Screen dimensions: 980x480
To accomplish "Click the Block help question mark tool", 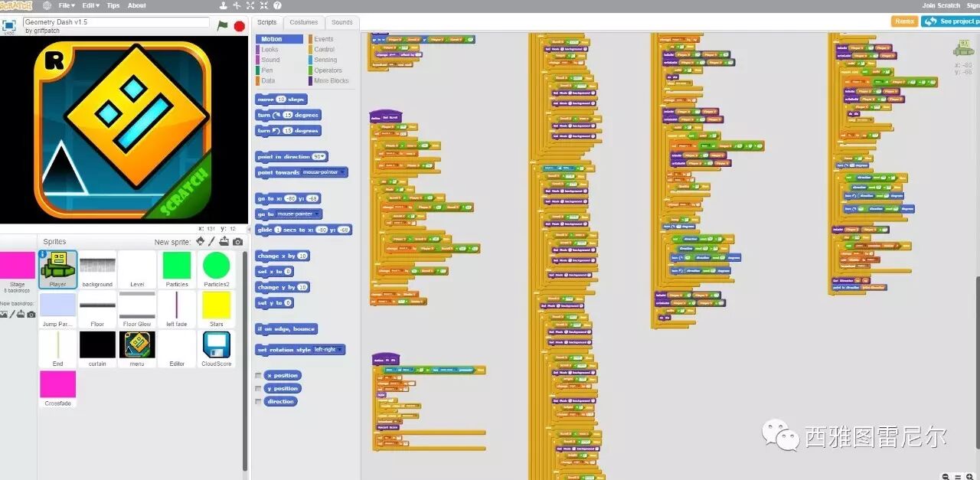I will 277,5.
